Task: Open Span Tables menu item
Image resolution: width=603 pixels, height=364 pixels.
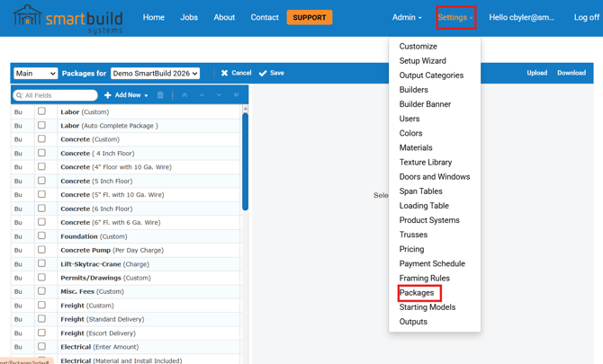Action: [420, 191]
